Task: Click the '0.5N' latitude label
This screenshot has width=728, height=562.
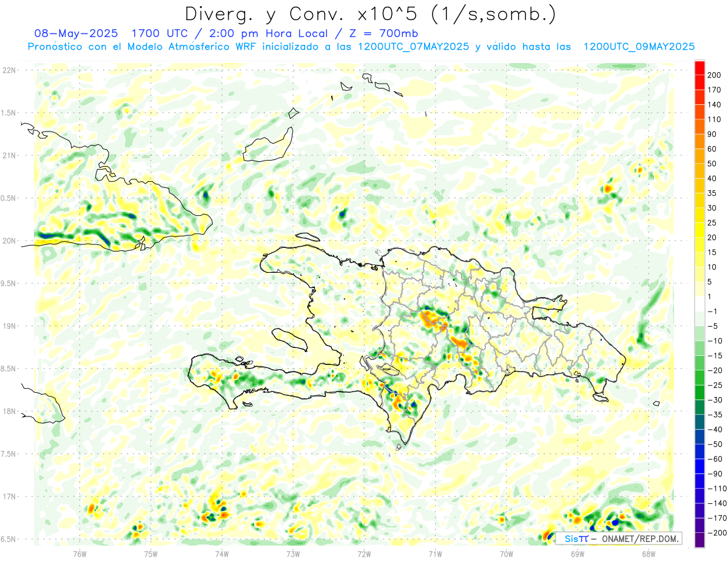Action: (x=8, y=198)
